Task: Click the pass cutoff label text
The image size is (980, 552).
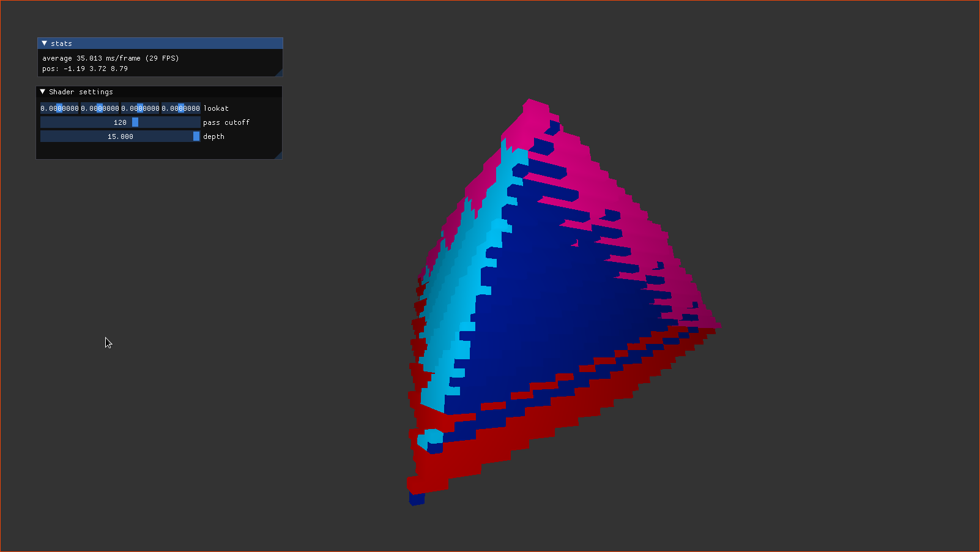Action: click(226, 122)
